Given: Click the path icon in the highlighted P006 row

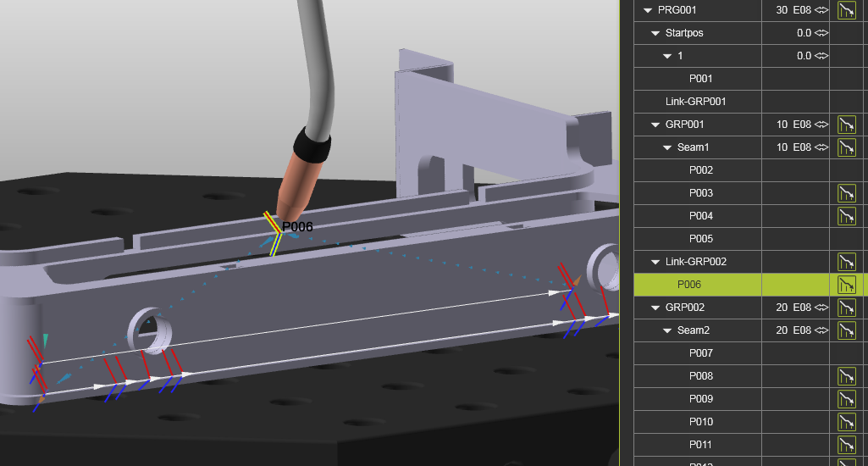Looking at the screenshot, I should (x=846, y=285).
